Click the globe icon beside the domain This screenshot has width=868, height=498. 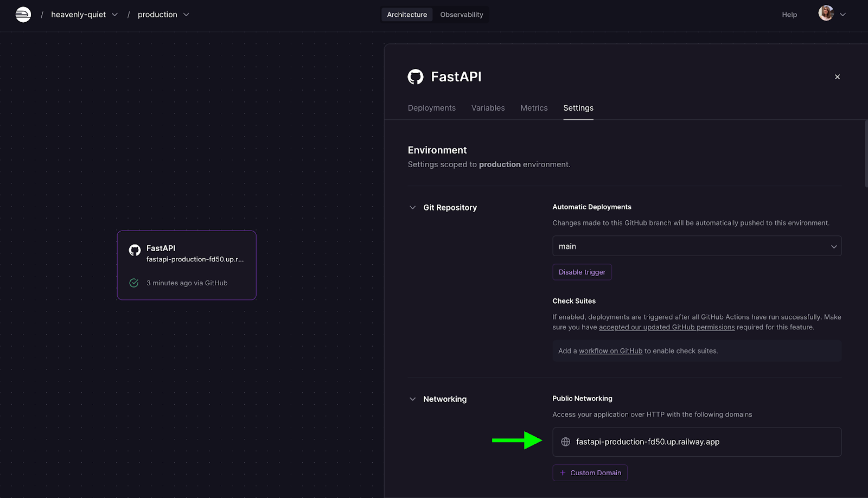click(x=565, y=442)
